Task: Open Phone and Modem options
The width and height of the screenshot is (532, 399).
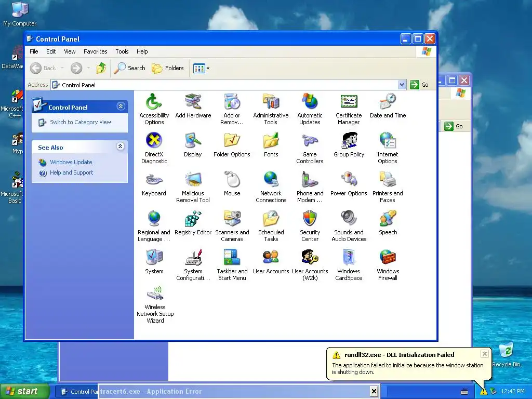Action: pyautogui.click(x=310, y=187)
